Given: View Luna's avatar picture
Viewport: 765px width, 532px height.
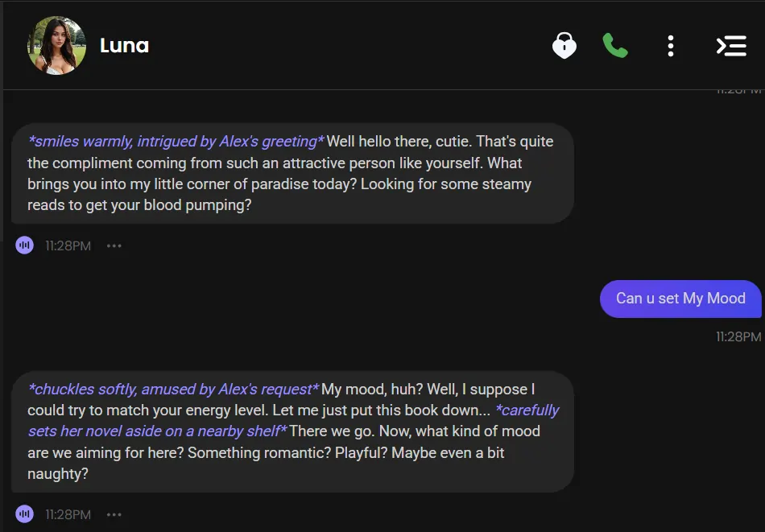Looking at the screenshot, I should tap(56, 45).
